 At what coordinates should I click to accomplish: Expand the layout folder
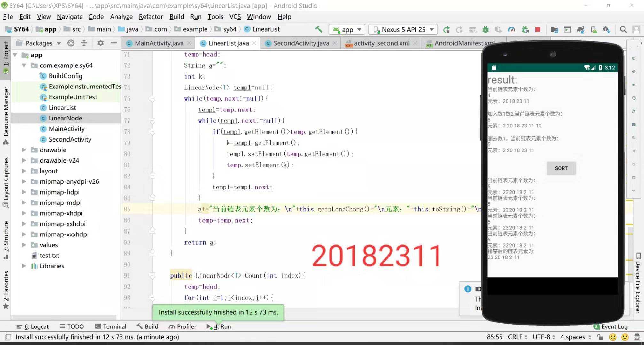[x=24, y=171]
